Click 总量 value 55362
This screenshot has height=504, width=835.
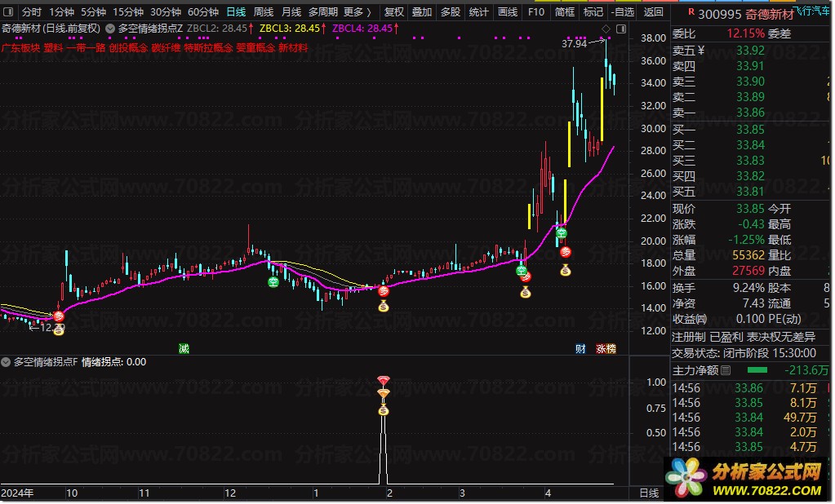[x=748, y=255]
